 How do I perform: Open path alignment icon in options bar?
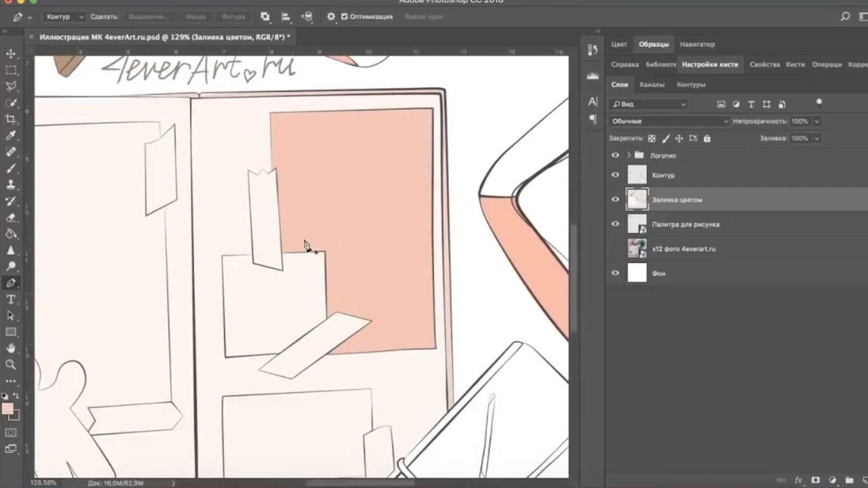tap(285, 16)
